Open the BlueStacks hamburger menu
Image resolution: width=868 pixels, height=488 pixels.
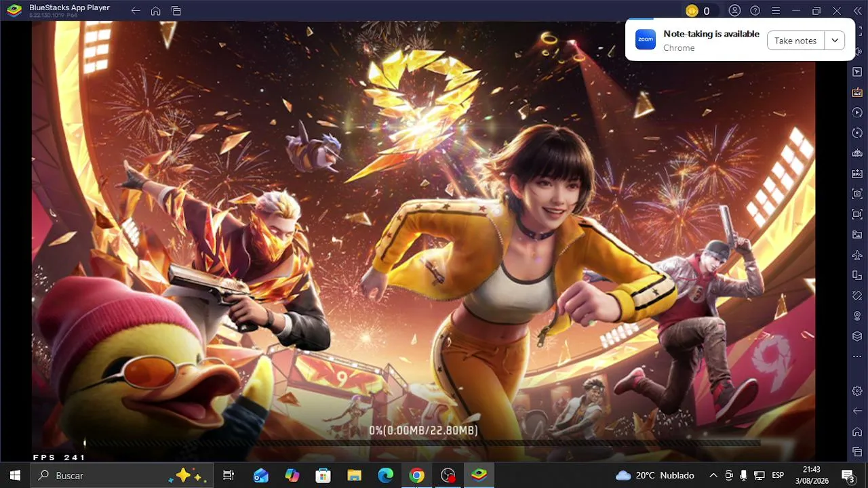click(776, 11)
